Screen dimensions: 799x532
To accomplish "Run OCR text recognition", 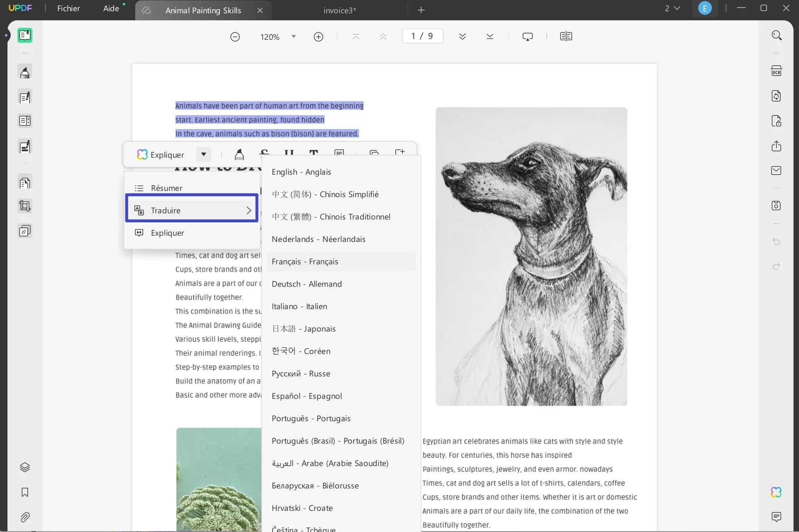I will (x=776, y=71).
